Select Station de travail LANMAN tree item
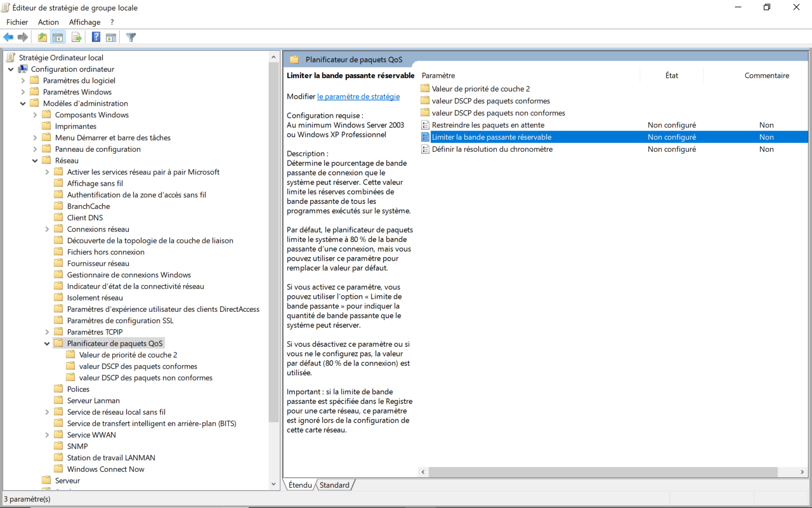Viewport: 812px width, 508px height. coord(111,458)
